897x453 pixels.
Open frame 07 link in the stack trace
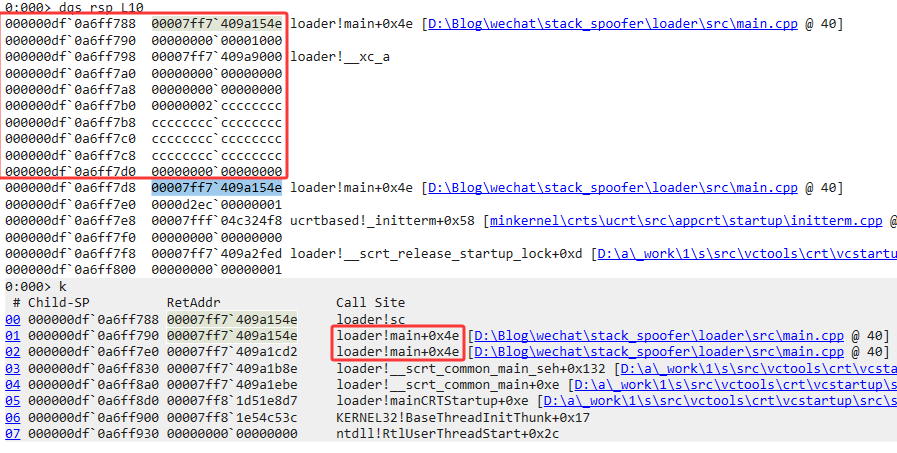[x=13, y=434]
